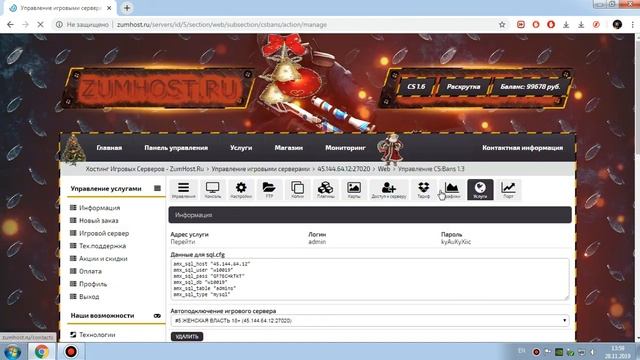Open the taskbar clock

tap(618, 352)
